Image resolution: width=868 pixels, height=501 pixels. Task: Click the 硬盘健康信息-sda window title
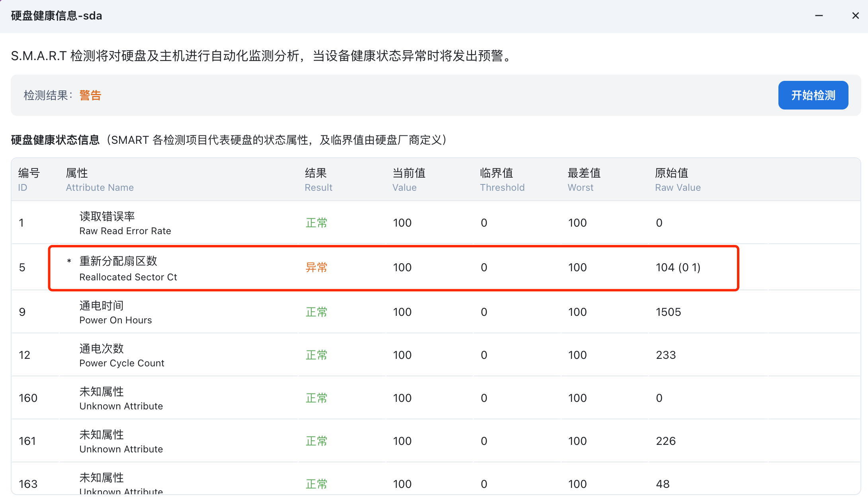click(57, 16)
